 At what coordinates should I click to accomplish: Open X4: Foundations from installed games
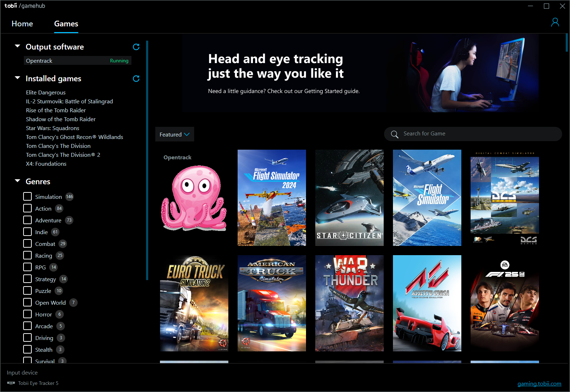point(46,164)
